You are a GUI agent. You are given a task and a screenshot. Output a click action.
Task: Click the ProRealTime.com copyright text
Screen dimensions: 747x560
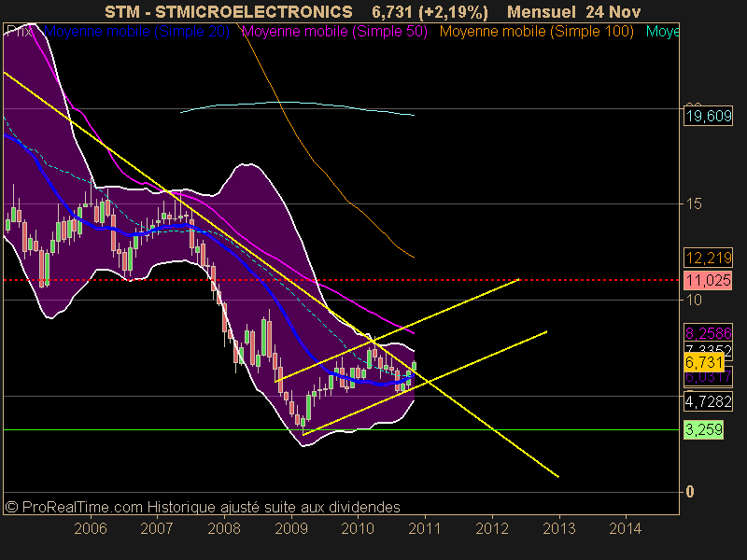pyautogui.click(x=203, y=507)
